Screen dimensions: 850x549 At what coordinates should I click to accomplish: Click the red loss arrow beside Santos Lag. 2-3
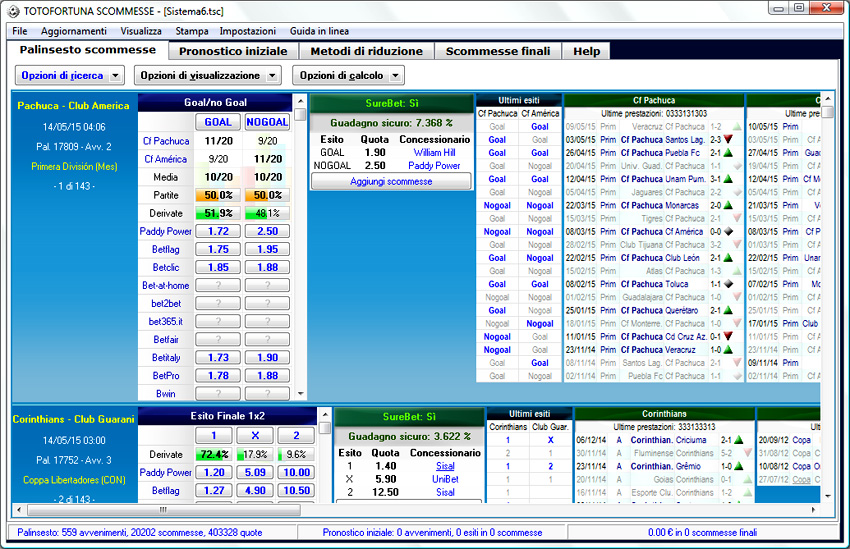point(728,140)
